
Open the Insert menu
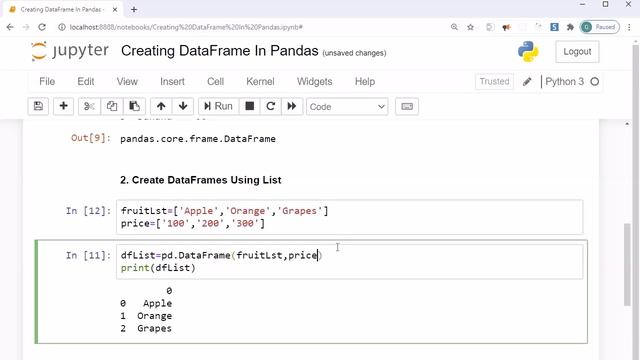(172, 82)
